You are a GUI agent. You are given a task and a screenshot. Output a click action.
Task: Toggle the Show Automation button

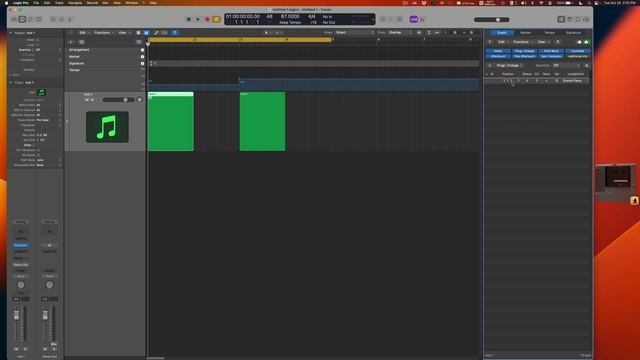click(156, 33)
